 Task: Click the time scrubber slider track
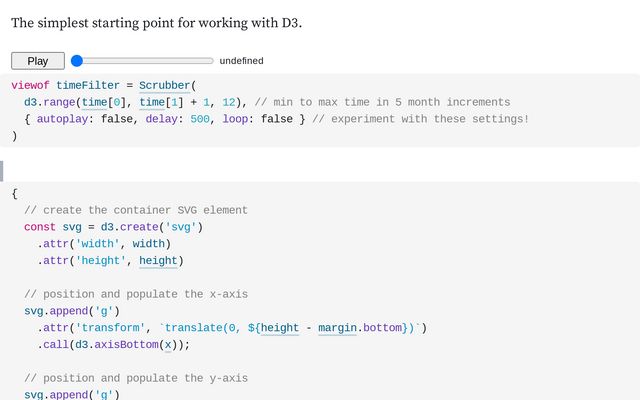[x=145, y=61]
